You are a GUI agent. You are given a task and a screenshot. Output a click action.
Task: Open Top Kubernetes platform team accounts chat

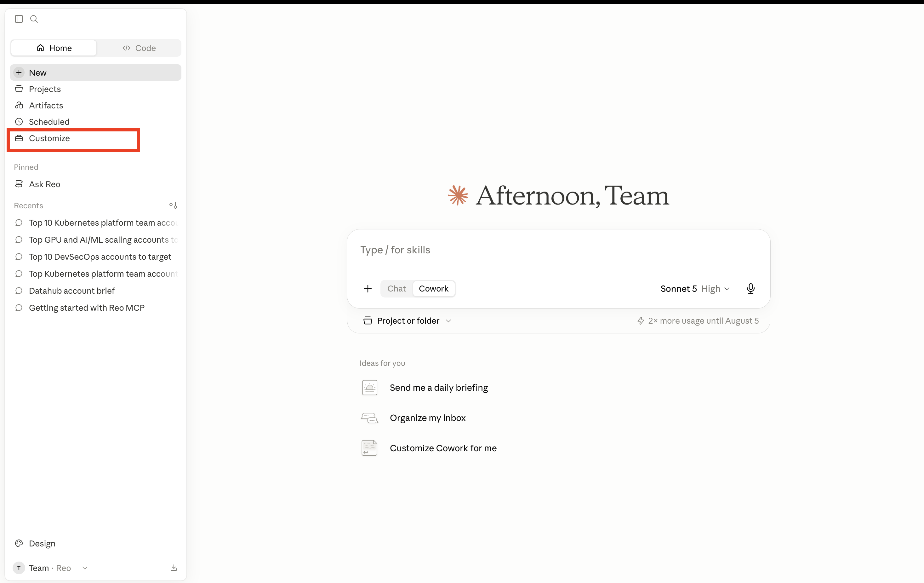(95, 274)
